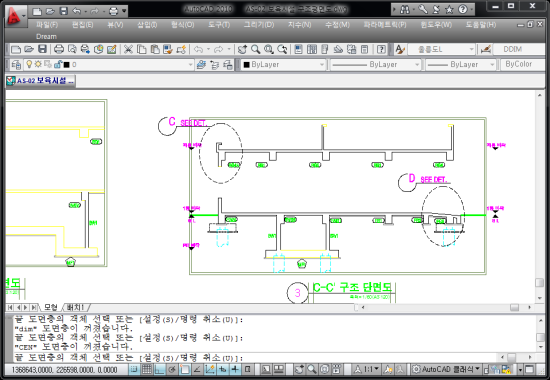Viewport: 550px width, 380px height.
Task: Click the Paste icon
Action: tap(155, 49)
